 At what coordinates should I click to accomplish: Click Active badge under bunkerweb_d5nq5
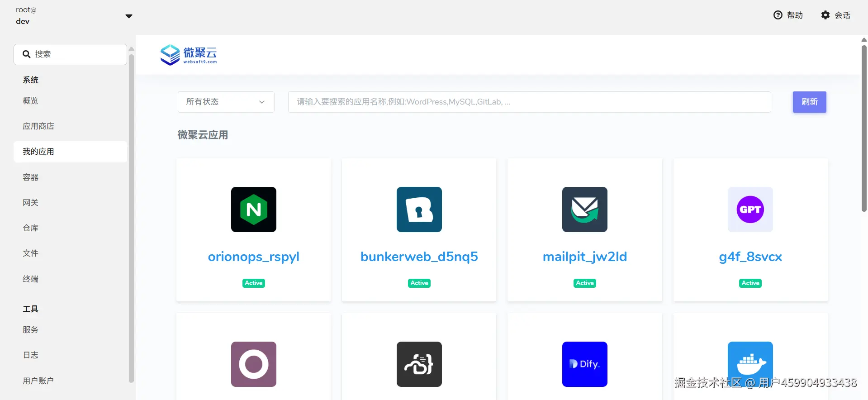coord(419,283)
